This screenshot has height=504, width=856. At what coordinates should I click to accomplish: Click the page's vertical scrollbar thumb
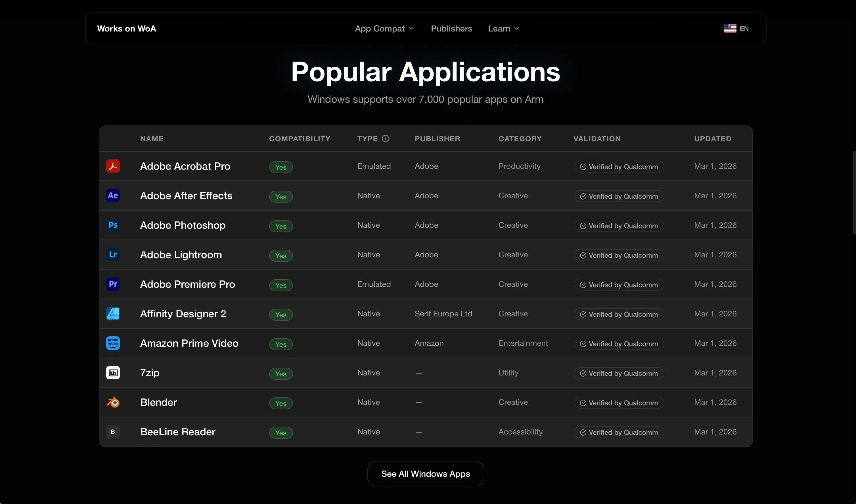tap(854, 193)
